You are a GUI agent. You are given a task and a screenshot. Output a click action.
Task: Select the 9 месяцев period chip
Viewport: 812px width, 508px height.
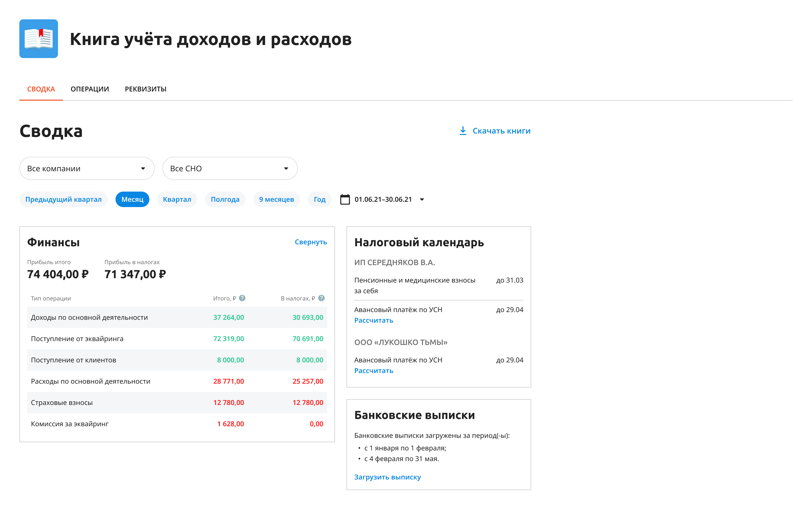[276, 199]
